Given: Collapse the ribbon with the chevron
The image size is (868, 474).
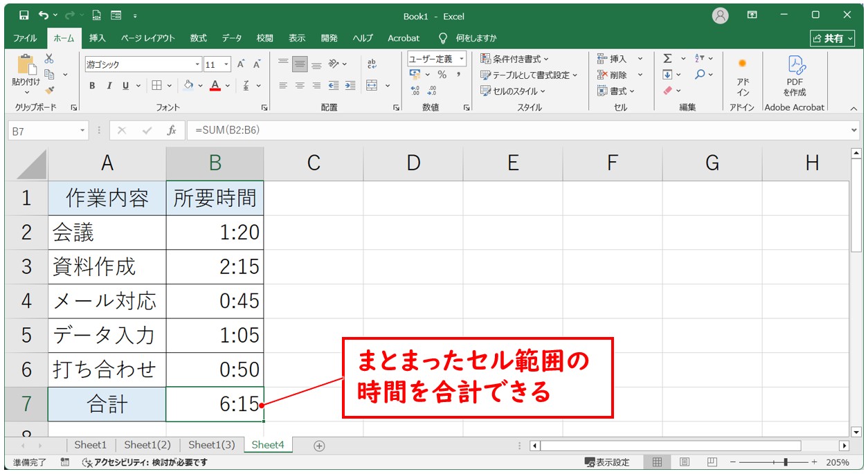Looking at the screenshot, I should pyautogui.click(x=853, y=108).
